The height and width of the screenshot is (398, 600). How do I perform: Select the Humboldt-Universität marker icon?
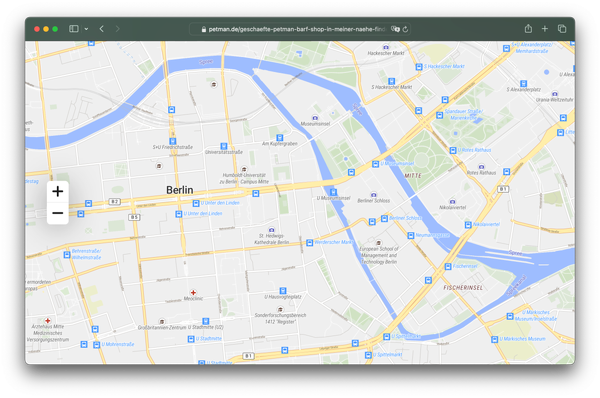click(x=244, y=169)
